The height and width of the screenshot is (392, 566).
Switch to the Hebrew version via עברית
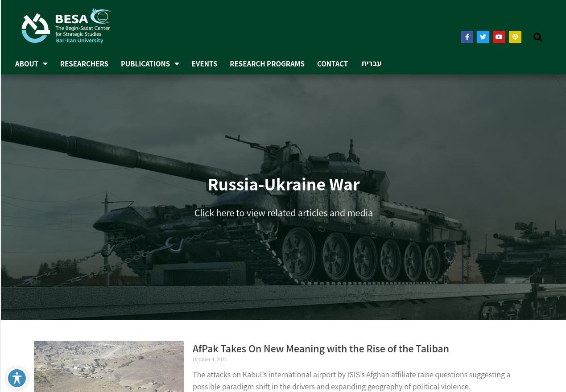[x=371, y=63]
